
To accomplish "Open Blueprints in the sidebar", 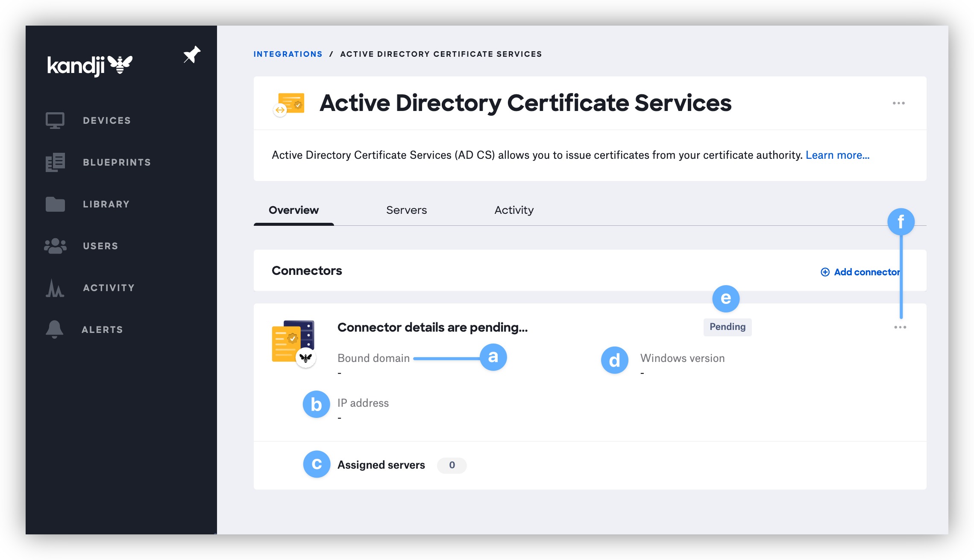I will click(117, 162).
